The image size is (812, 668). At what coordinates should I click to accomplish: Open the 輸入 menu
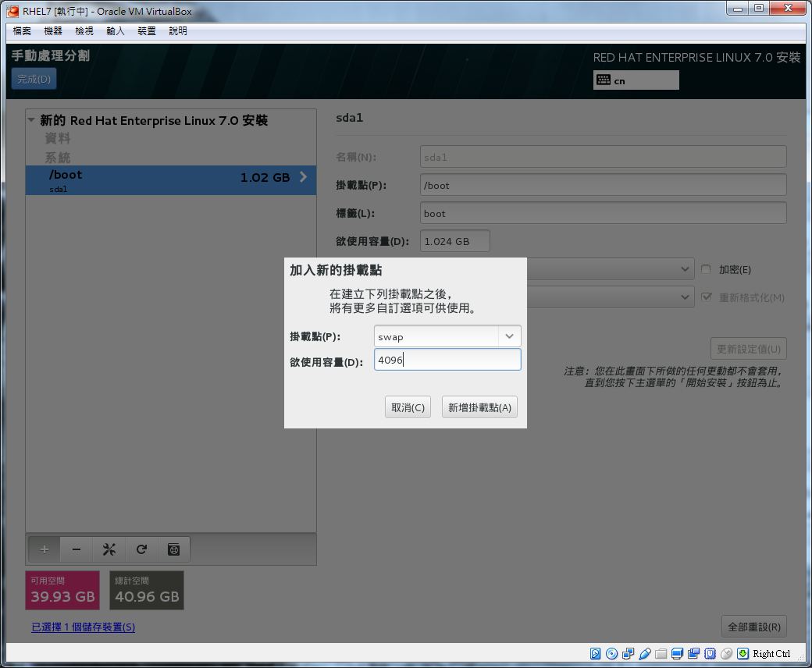116,31
